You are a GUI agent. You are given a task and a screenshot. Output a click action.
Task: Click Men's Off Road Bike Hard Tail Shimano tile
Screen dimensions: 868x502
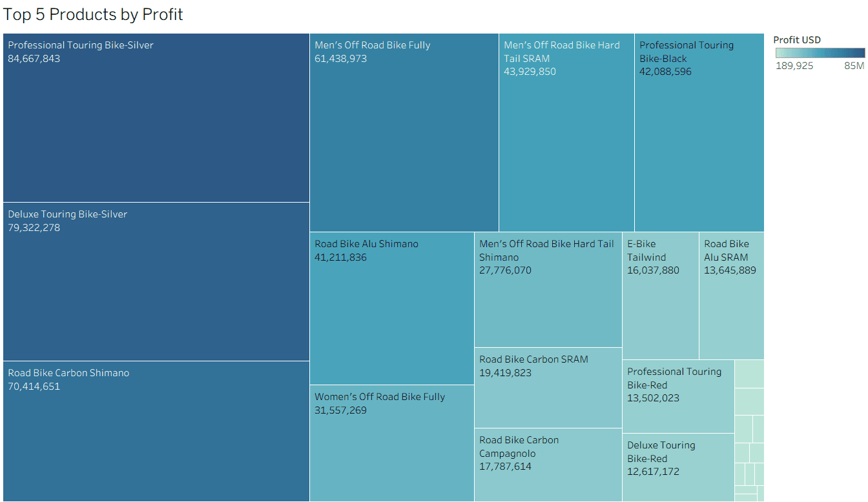(x=548, y=289)
